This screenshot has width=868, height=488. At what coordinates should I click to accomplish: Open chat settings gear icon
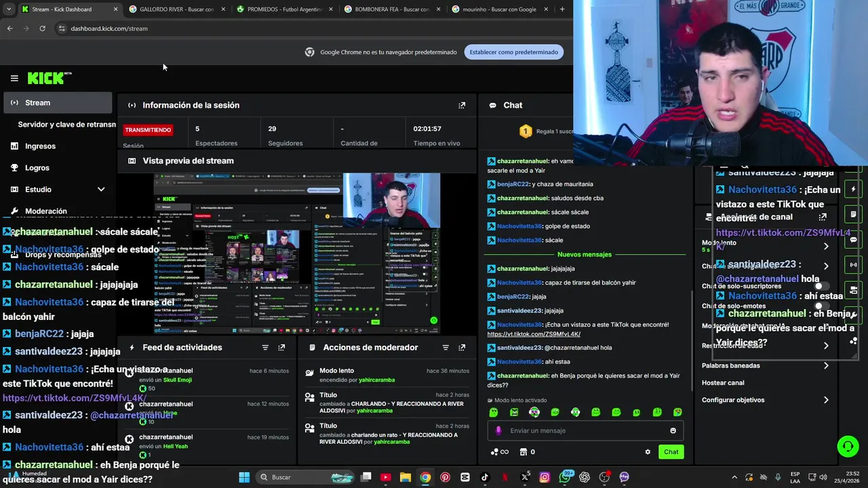pos(648,452)
